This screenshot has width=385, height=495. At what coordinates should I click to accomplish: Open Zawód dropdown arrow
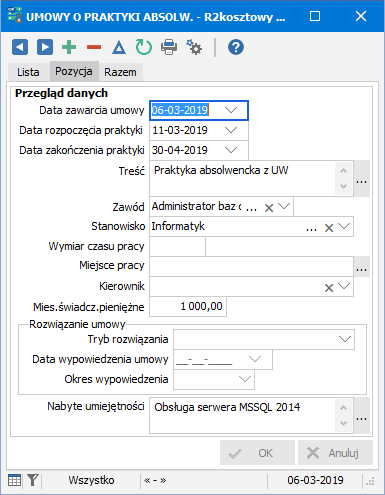pos(284,207)
